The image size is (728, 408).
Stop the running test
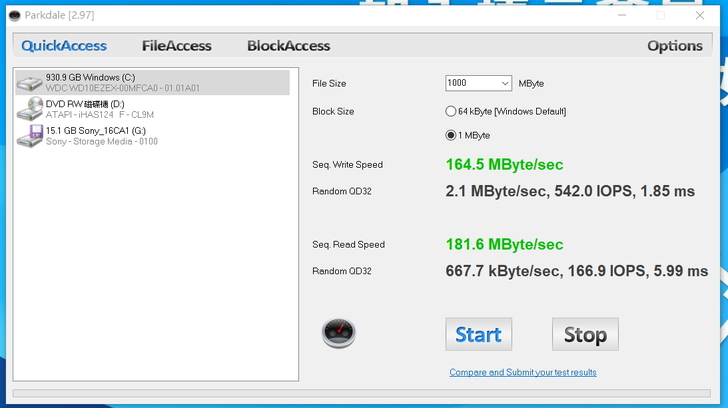pos(585,334)
